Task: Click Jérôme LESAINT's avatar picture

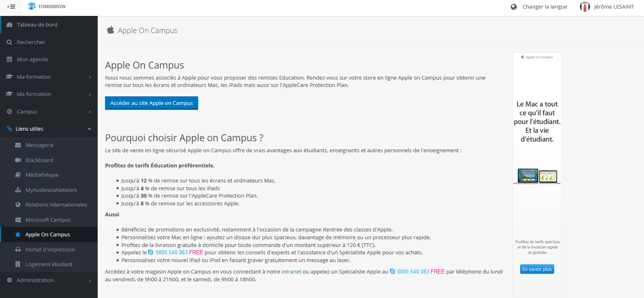Action: coord(585,7)
